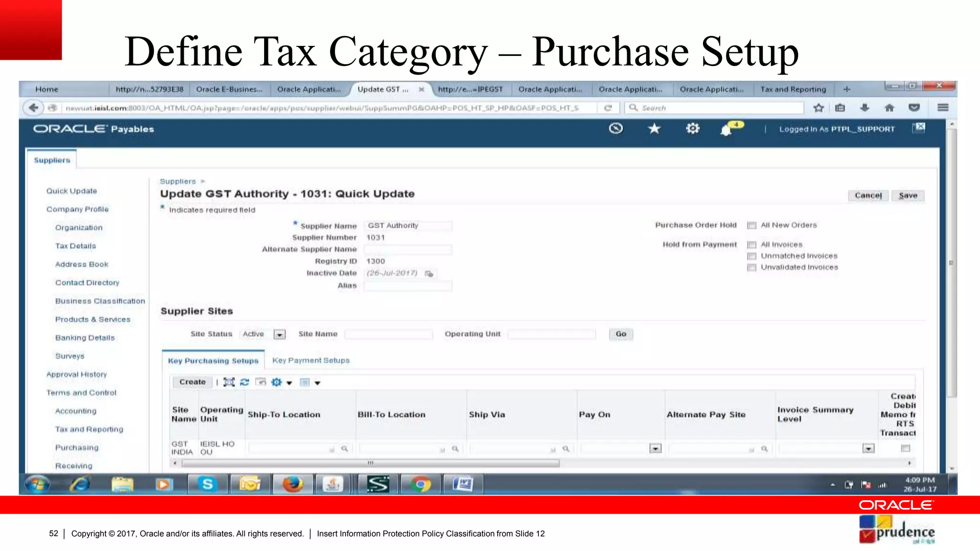Open Word document from the taskbar

[462, 485]
